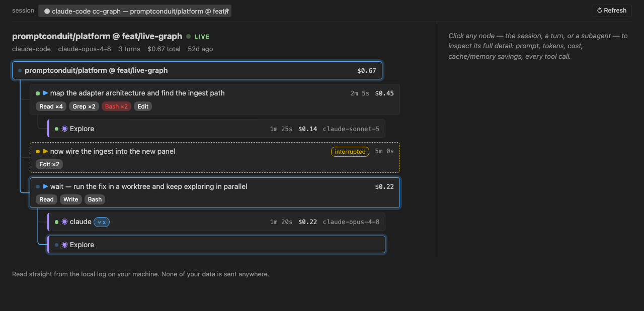Click purple subagent icon on the last Explore row
Screen dimensions: 644x311
pyautogui.click(x=64, y=245)
